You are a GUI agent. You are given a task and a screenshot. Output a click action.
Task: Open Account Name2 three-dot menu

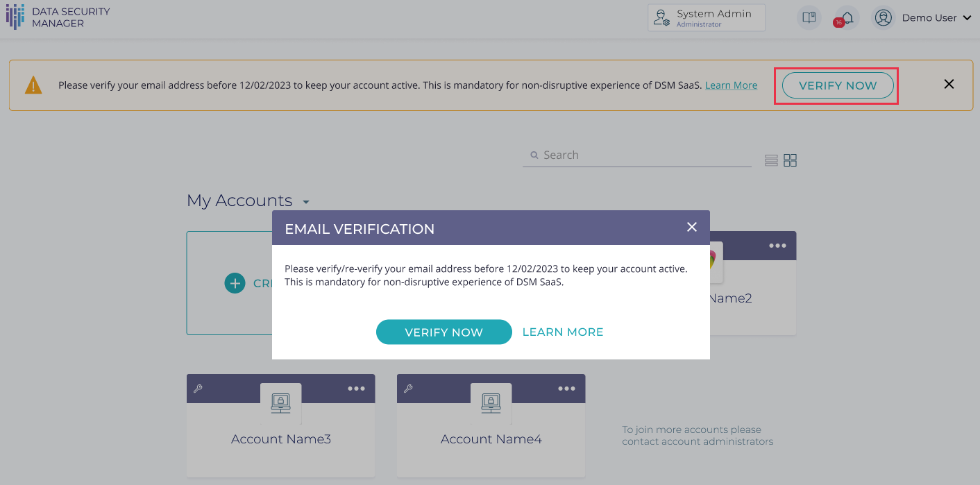pyautogui.click(x=777, y=246)
